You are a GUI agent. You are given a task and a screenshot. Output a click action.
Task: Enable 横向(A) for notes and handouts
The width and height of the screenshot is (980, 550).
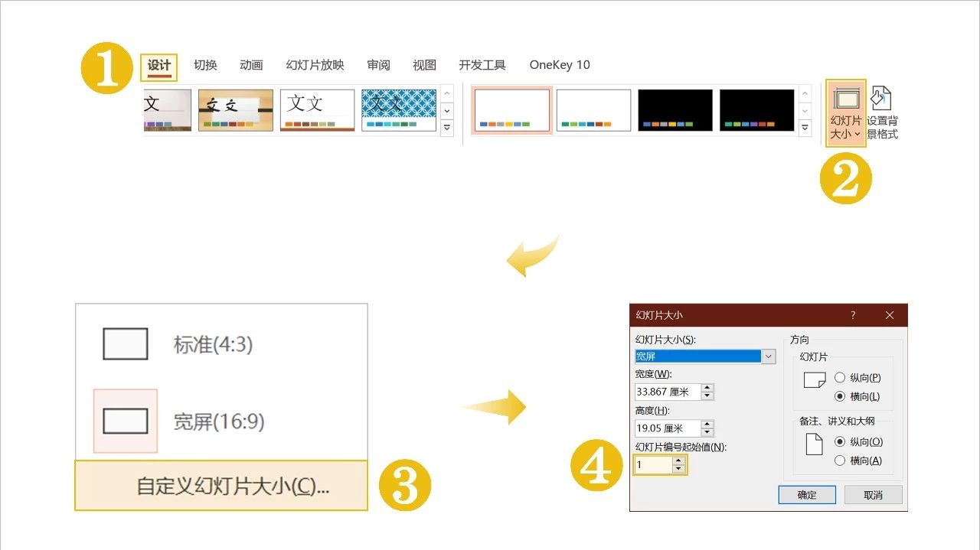[840, 461]
